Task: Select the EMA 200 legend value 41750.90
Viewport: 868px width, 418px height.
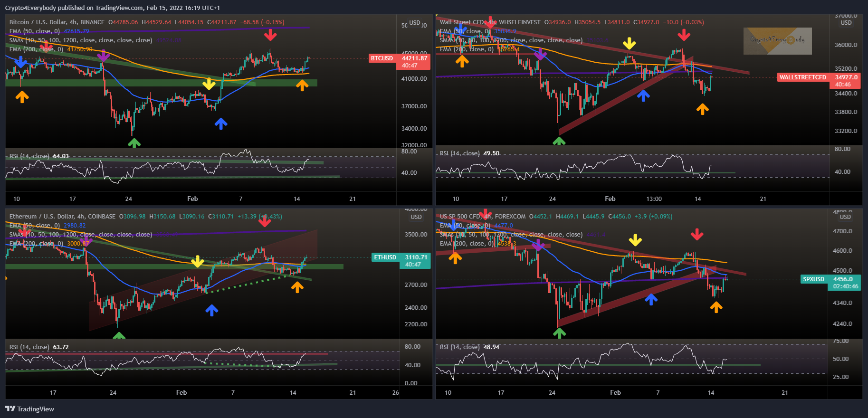Action: [x=80, y=49]
